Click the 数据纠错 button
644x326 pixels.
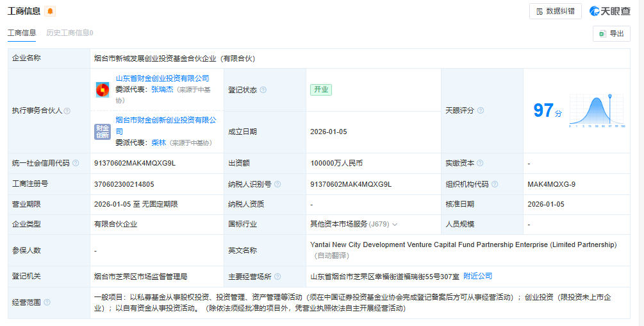[x=555, y=12]
